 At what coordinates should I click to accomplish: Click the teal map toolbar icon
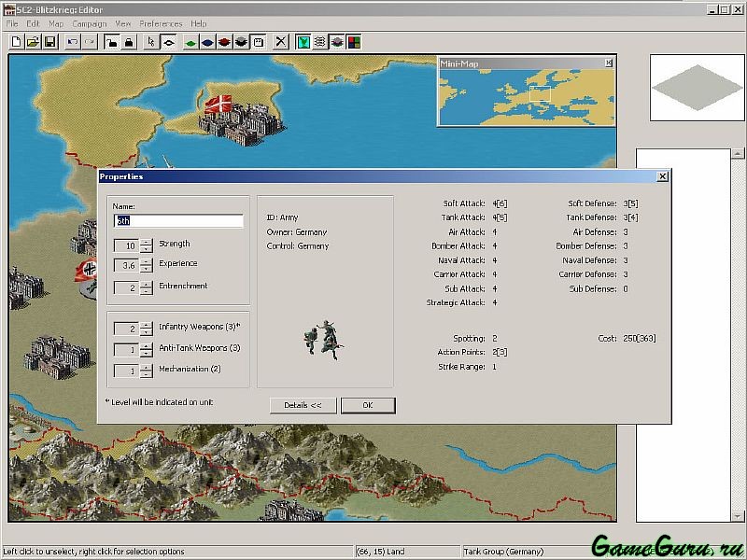pos(303,42)
